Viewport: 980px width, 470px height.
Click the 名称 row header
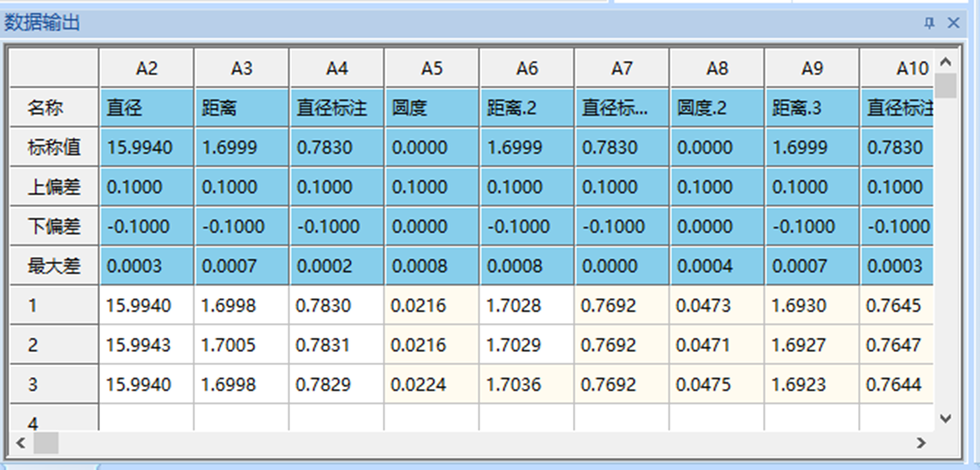click(x=54, y=108)
